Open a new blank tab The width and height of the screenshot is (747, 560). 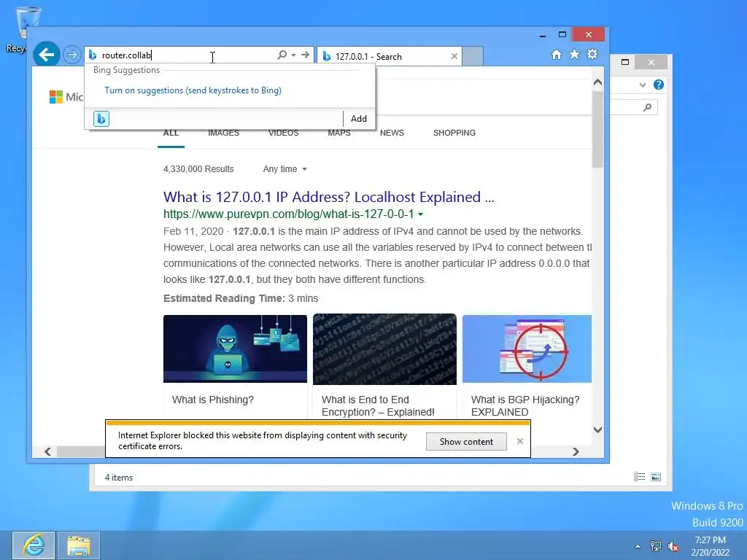click(473, 56)
